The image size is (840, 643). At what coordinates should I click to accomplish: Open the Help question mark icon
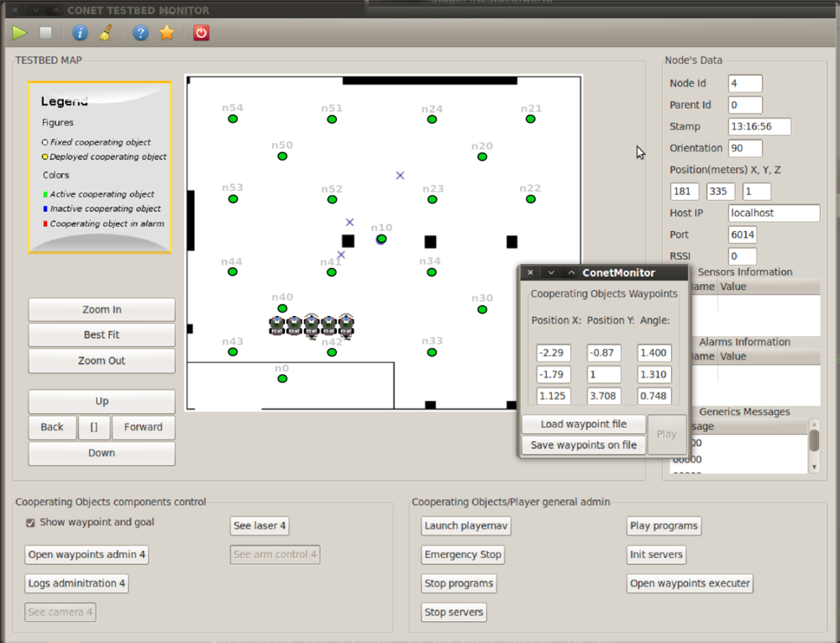tap(140, 33)
